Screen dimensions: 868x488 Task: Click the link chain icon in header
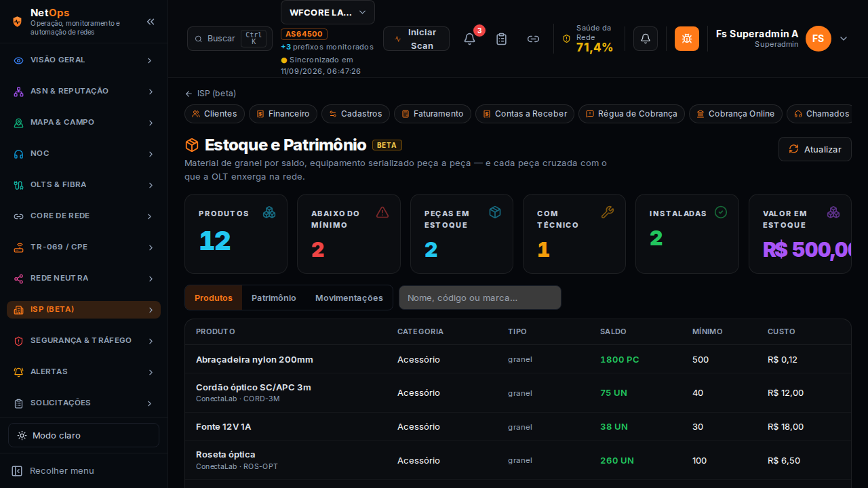(x=533, y=39)
